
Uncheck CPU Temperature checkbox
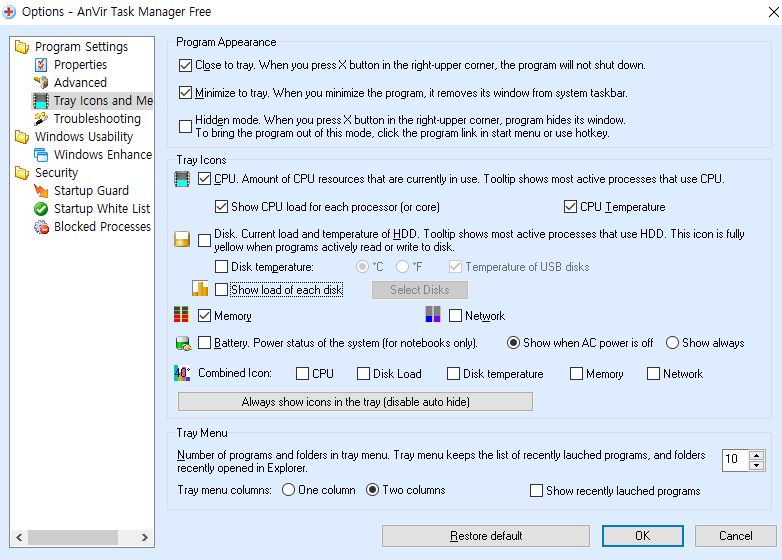pyautogui.click(x=570, y=206)
